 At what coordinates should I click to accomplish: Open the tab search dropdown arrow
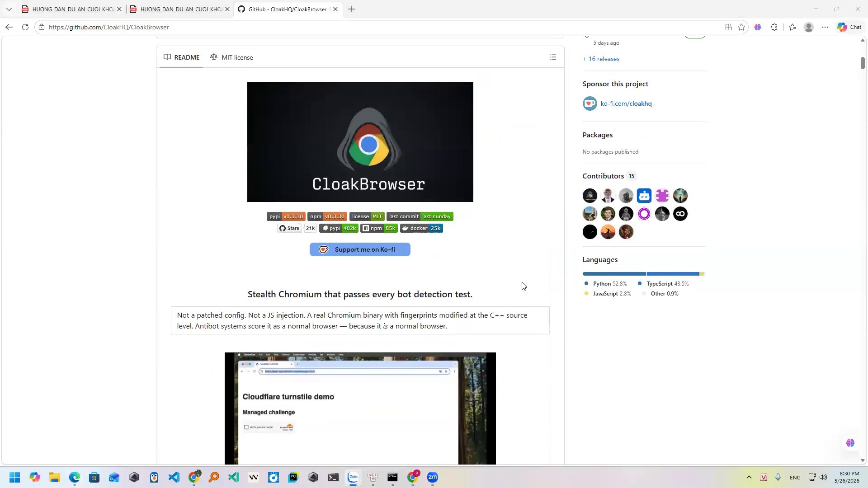tap(9, 9)
